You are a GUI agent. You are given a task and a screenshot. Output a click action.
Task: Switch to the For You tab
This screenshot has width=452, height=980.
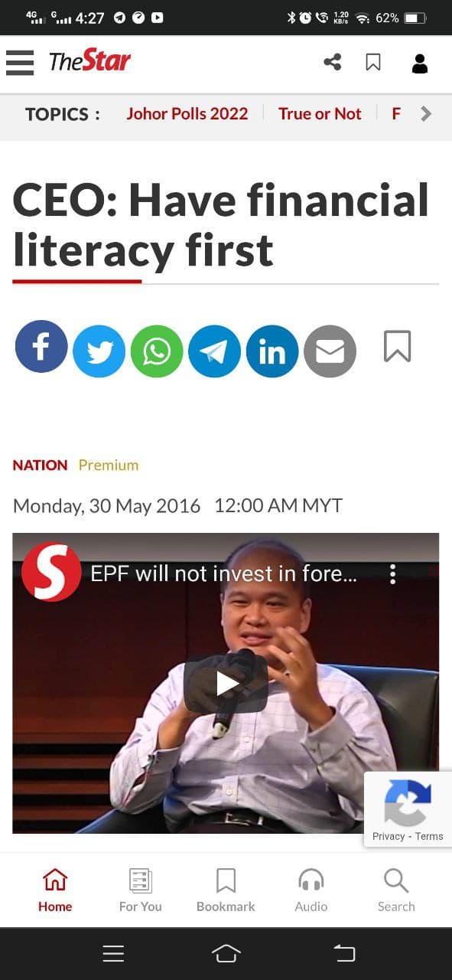pos(141,890)
